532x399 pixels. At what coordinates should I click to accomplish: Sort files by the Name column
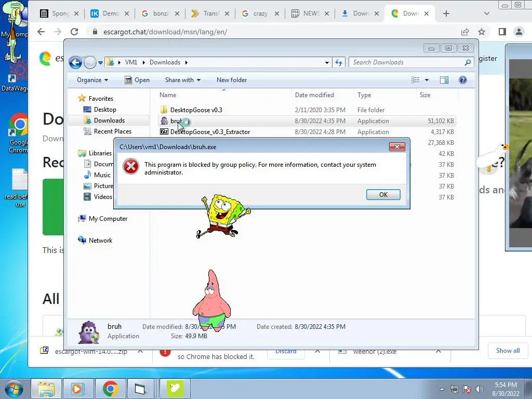pos(224,95)
